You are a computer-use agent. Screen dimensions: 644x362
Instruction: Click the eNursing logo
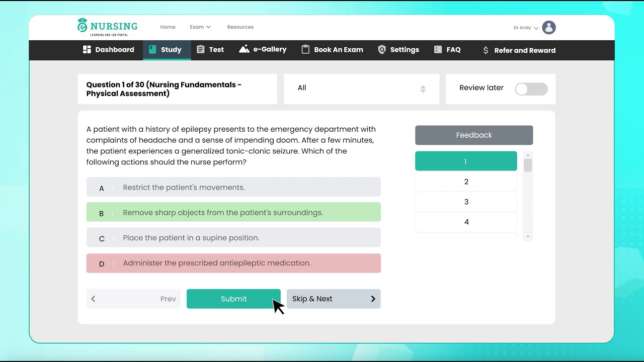tap(107, 27)
